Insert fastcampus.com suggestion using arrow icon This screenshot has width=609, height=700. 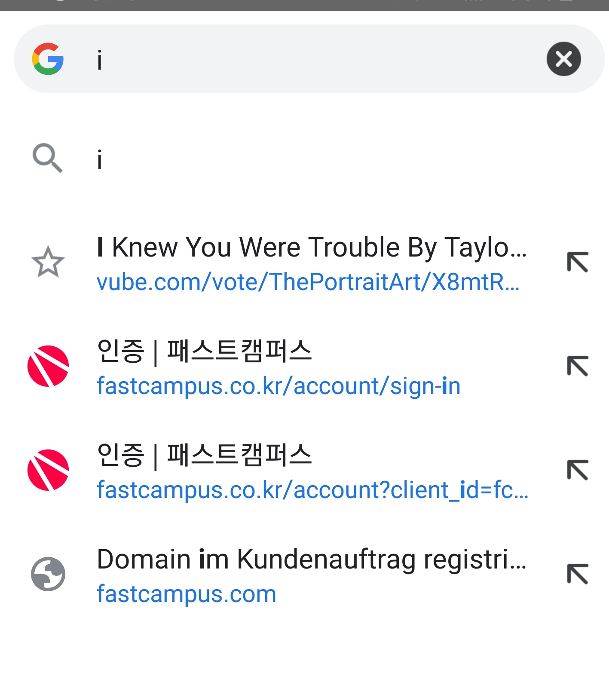click(577, 574)
